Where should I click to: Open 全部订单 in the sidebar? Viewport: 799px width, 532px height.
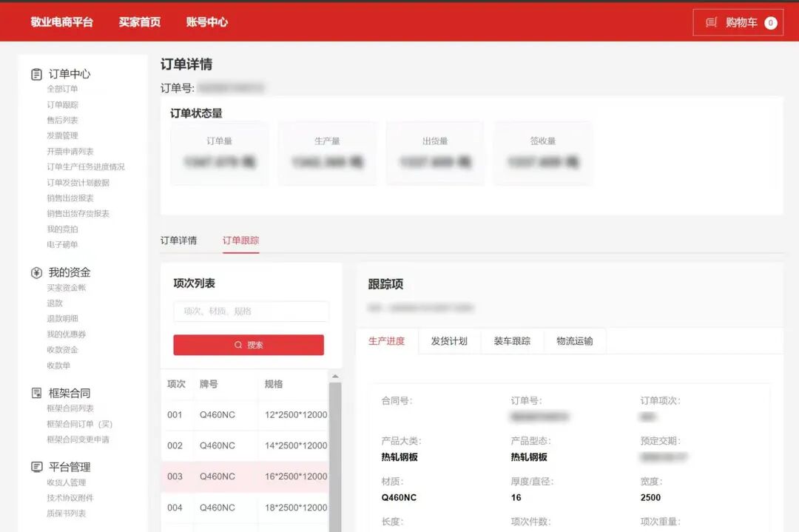62,89
